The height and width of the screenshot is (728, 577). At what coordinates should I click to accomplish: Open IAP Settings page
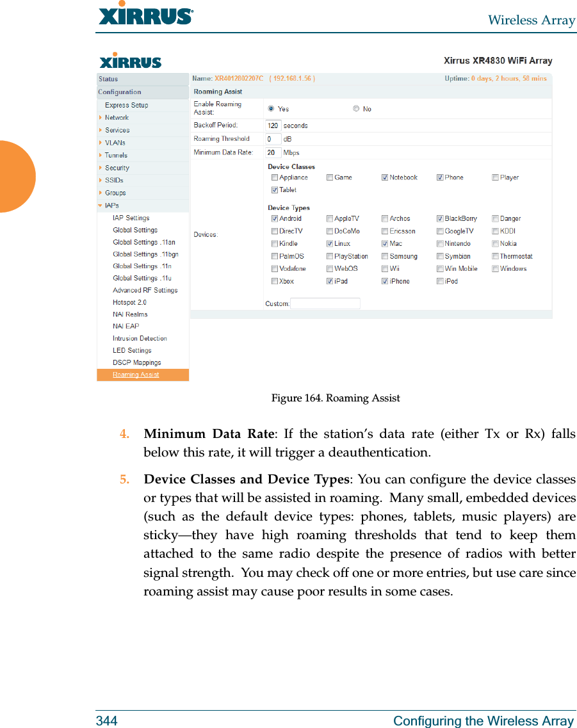pyautogui.click(x=131, y=218)
